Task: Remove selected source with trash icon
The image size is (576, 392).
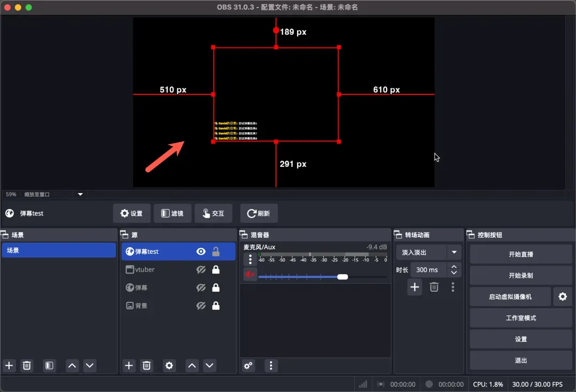Action: (x=147, y=365)
